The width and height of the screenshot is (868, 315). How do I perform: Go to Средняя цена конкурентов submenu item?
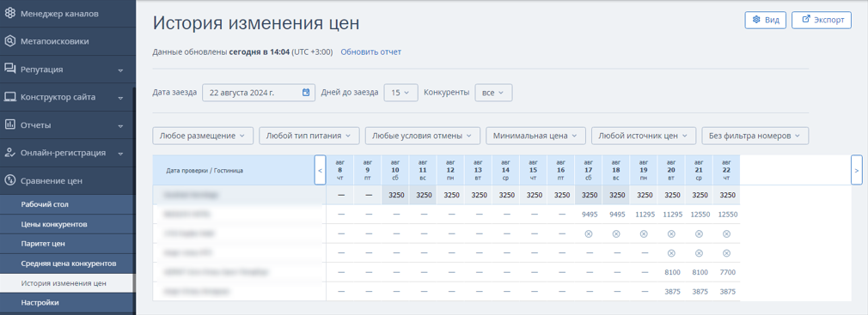[67, 264]
